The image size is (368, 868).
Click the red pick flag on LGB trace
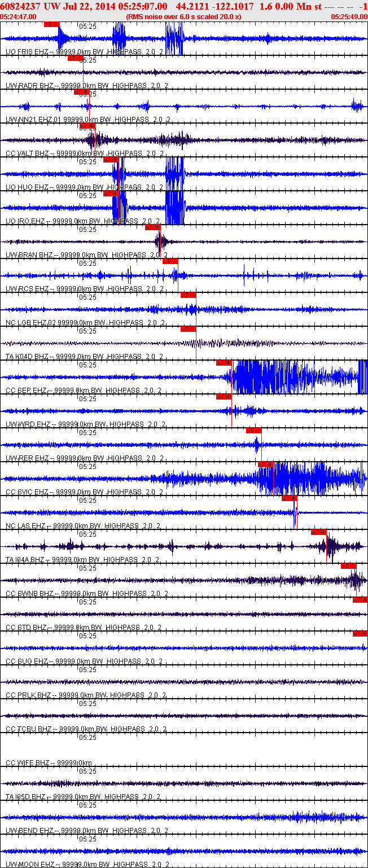(189, 295)
